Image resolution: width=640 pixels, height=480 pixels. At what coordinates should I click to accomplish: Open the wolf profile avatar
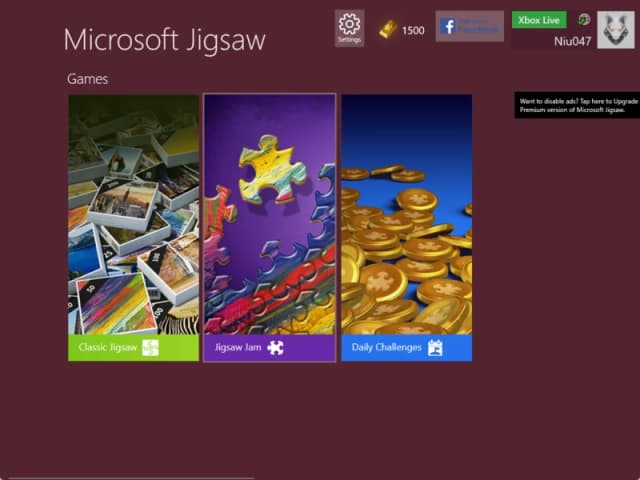pyautogui.click(x=616, y=30)
